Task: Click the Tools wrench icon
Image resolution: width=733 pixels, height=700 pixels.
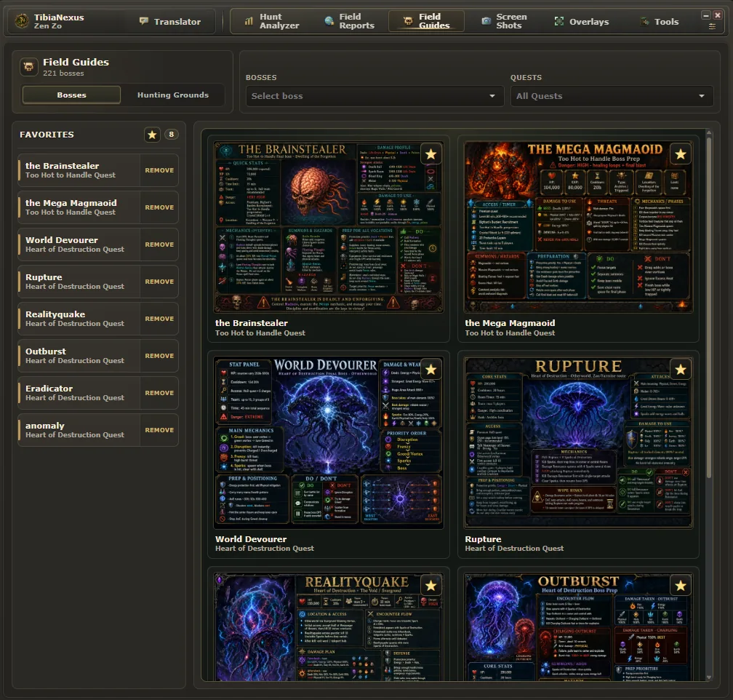Action: (644, 22)
